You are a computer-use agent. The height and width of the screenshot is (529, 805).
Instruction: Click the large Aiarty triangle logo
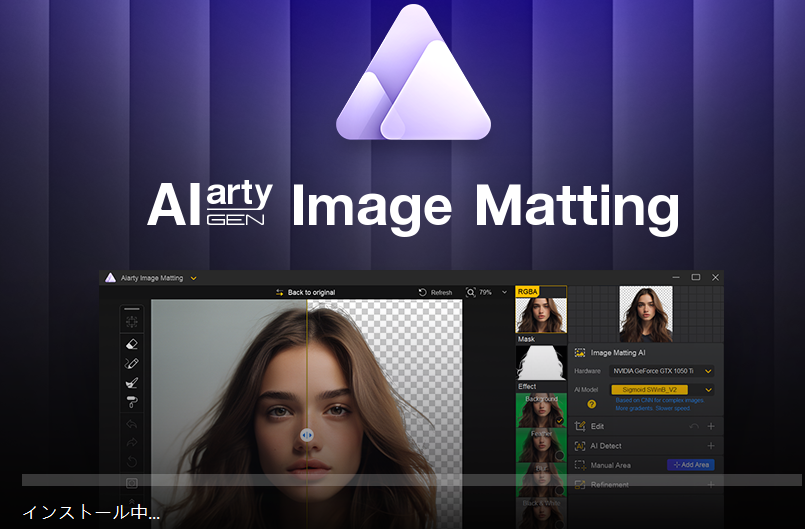(x=413, y=72)
